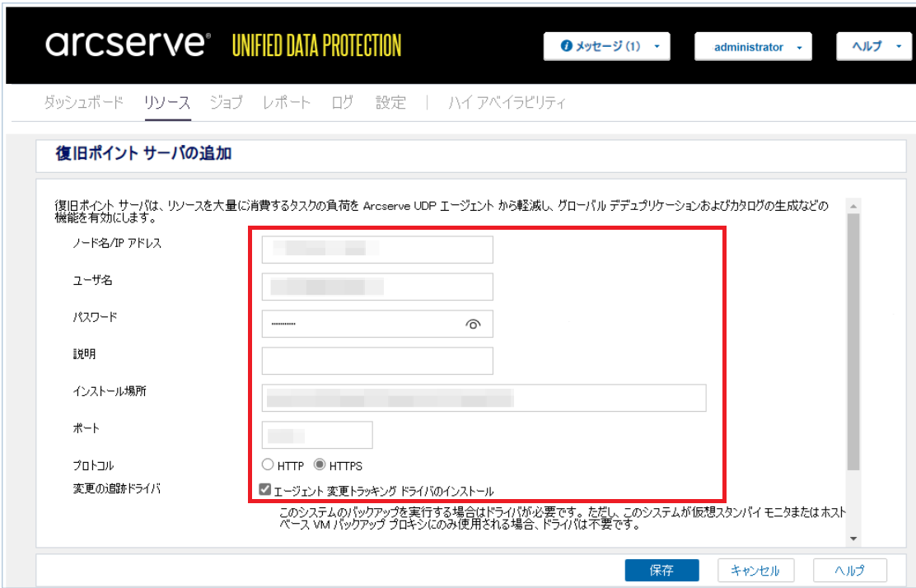This screenshot has width=916, height=588.
Task: Click the パスワード input field
Action: 377,324
